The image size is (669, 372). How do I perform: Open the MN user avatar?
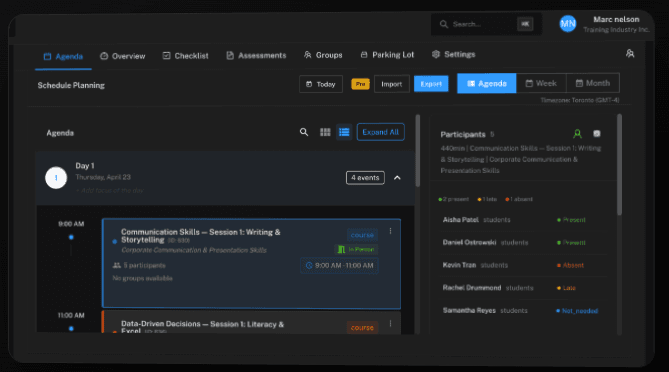[568, 24]
